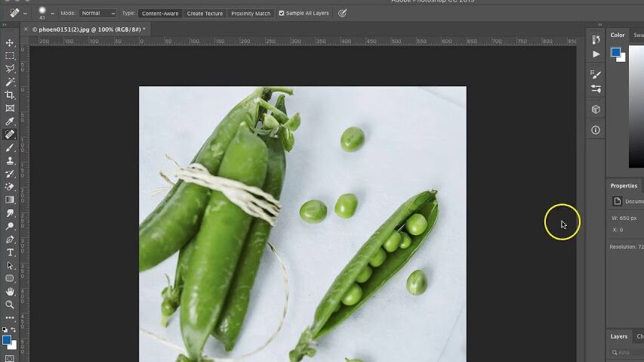The height and width of the screenshot is (362, 644).
Task: Select the Brush tool
Action: point(10,147)
